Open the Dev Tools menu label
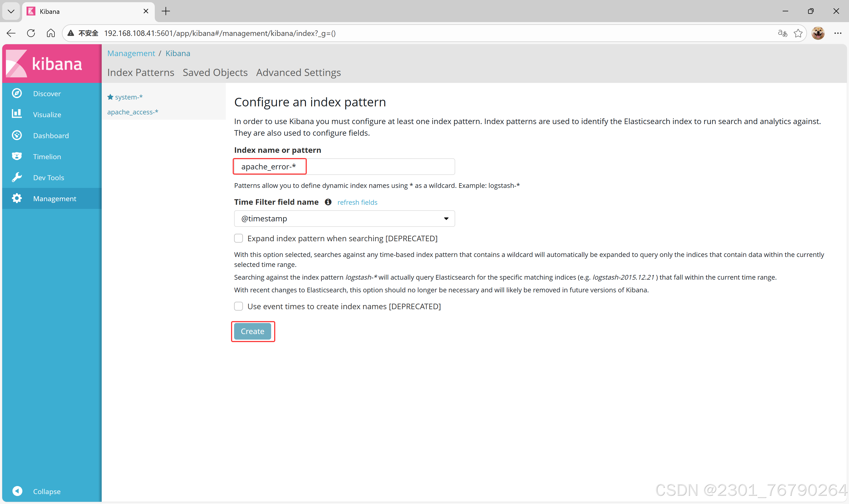This screenshot has width=849, height=504. click(x=49, y=178)
